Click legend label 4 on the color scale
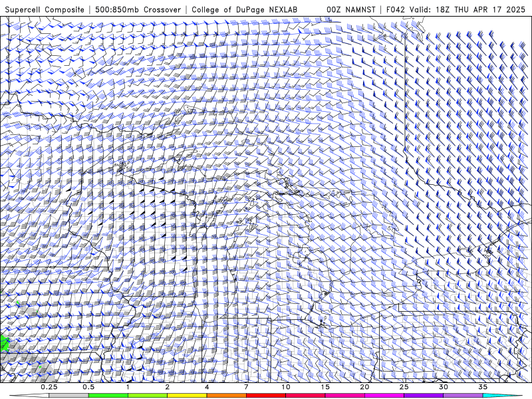This screenshot has height=399, width=532. coord(207,387)
